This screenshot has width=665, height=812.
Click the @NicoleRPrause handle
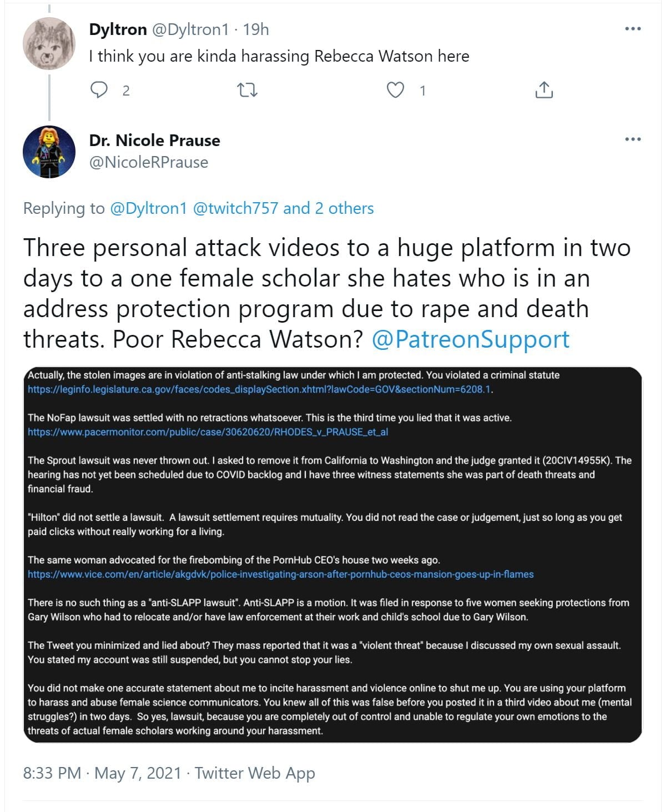[148, 162]
